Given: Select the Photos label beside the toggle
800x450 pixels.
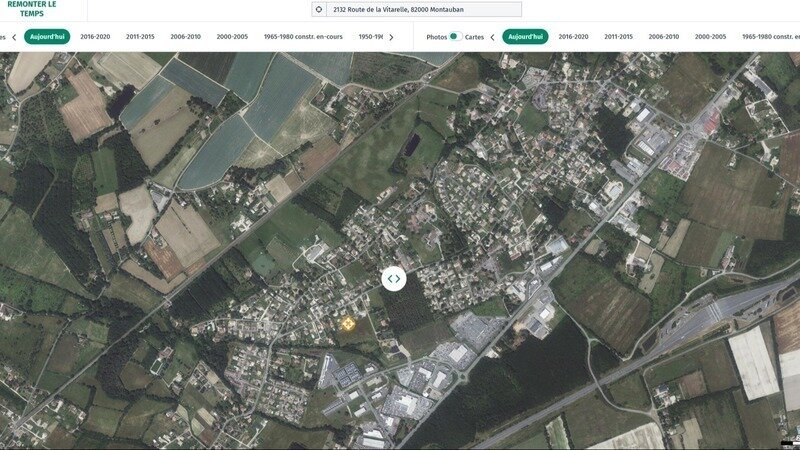Looking at the screenshot, I should [437, 37].
